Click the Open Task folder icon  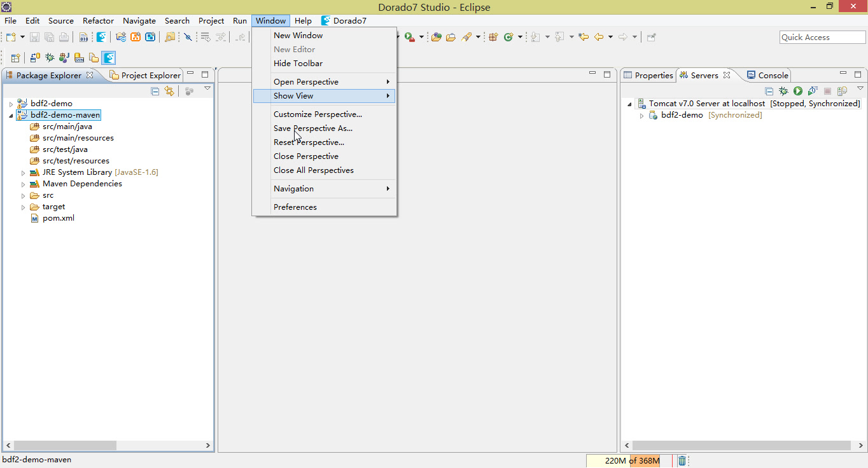click(x=451, y=37)
